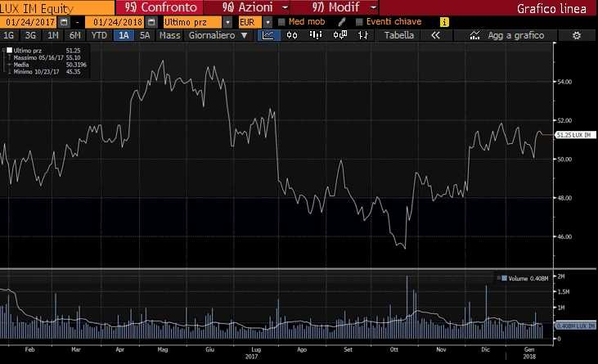Click the start date field 01/24/2017
Screen dimensions: 598x364
point(29,22)
